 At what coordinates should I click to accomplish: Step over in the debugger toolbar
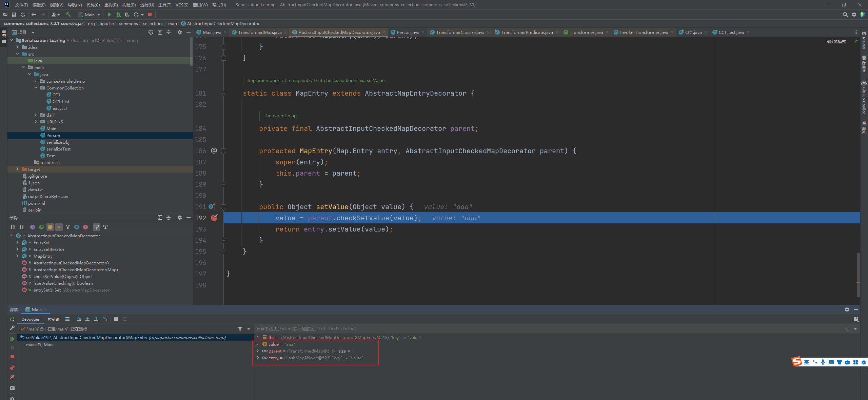79,319
